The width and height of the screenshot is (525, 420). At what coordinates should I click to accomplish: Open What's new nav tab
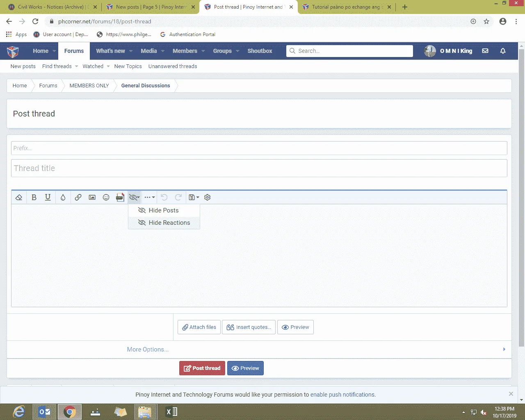click(110, 51)
